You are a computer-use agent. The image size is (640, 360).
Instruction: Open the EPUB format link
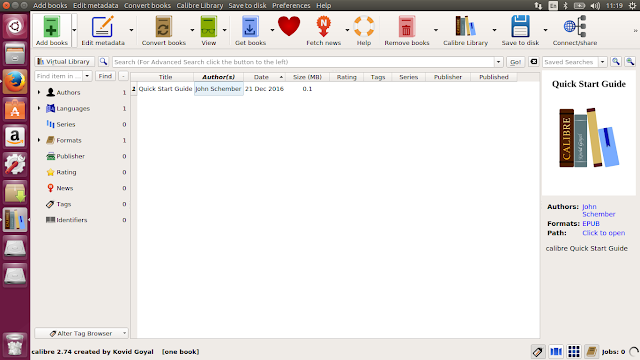tap(591, 223)
